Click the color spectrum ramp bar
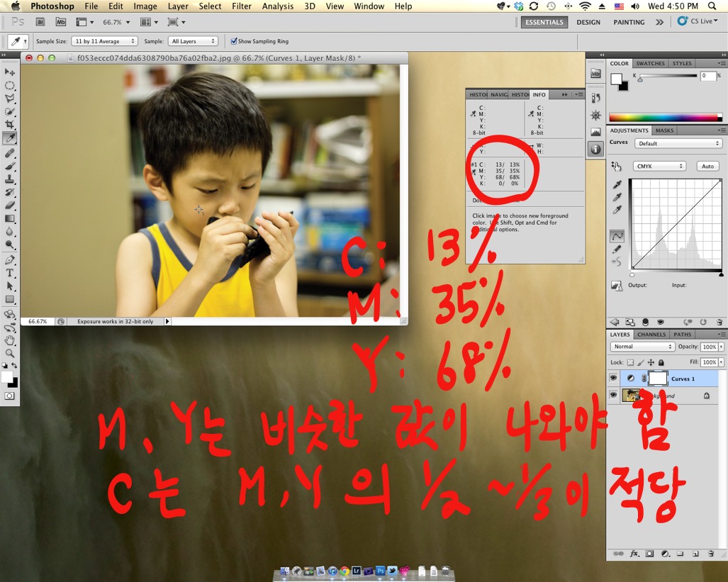This screenshot has height=582, width=728. (x=666, y=118)
